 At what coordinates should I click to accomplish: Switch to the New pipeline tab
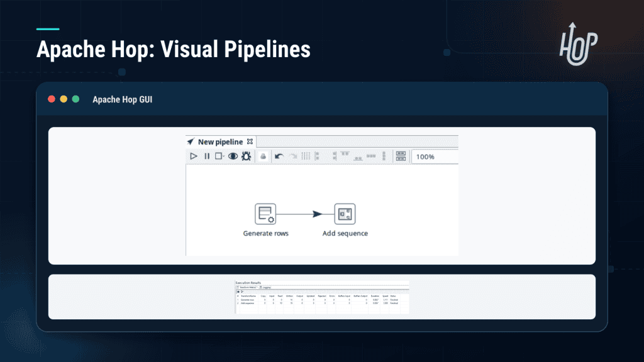tap(221, 141)
